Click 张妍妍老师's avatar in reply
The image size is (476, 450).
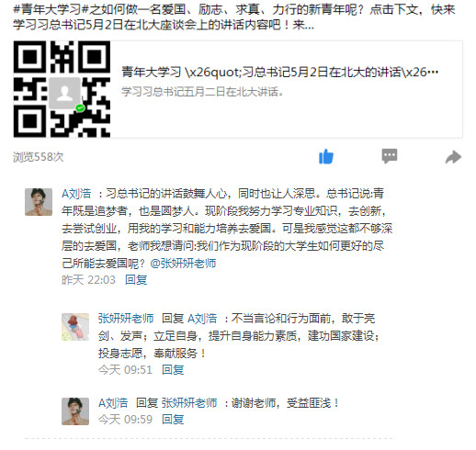coord(75,327)
